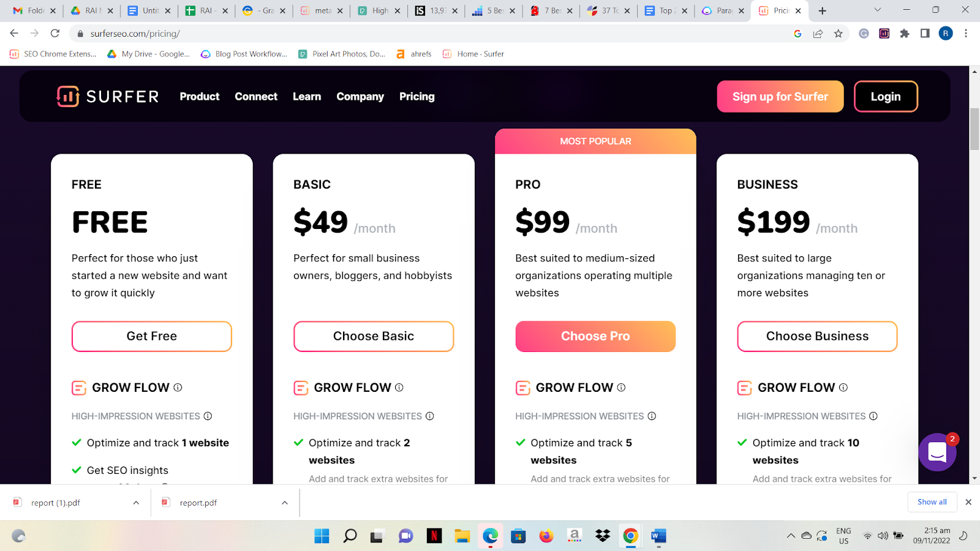Click the Choose Pro button

[595, 336]
